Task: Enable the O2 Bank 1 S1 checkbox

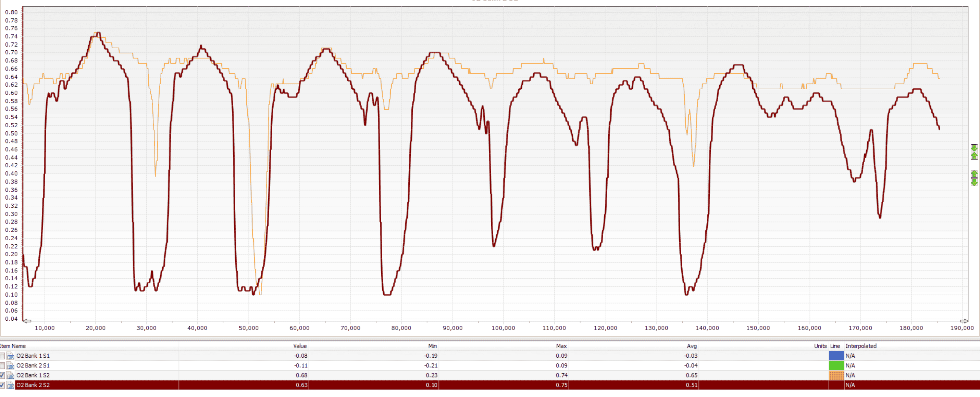Action: [x=2, y=356]
